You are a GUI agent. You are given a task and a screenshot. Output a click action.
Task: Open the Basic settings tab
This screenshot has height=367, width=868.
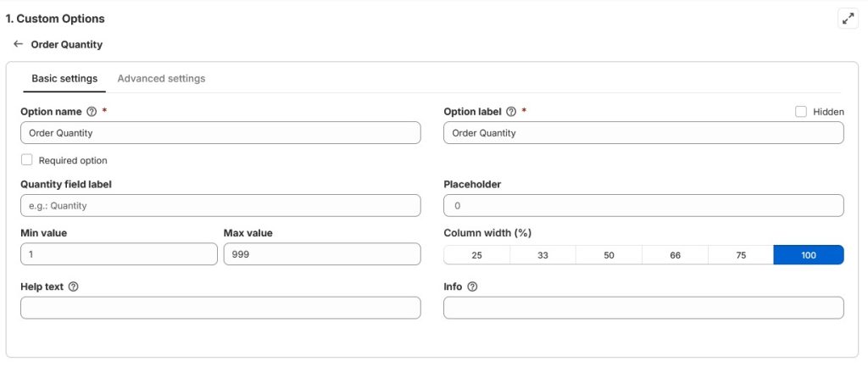64,79
